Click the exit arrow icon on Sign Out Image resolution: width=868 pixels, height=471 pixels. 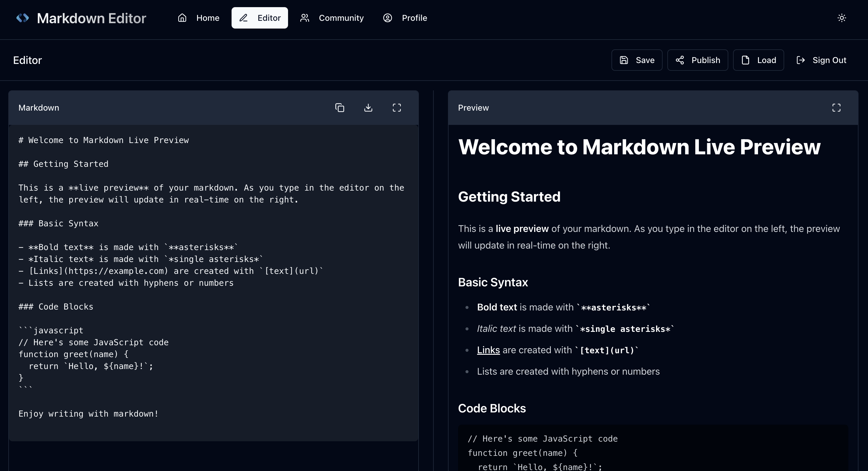click(x=801, y=60)
